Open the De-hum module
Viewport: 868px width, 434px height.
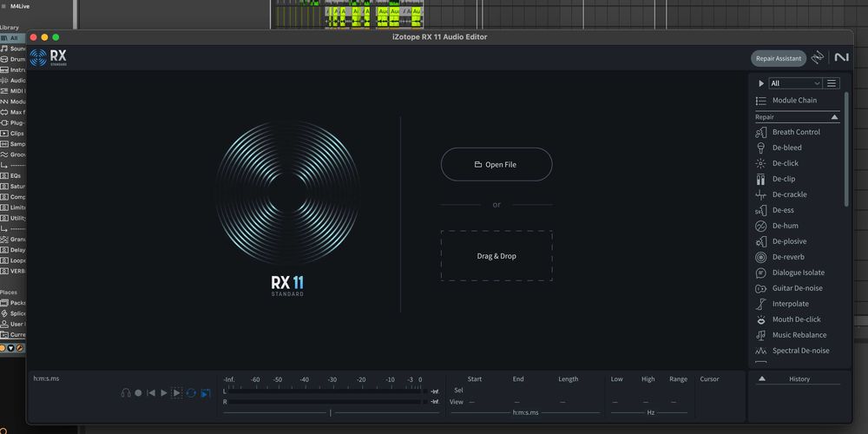(x=785, y=226)
